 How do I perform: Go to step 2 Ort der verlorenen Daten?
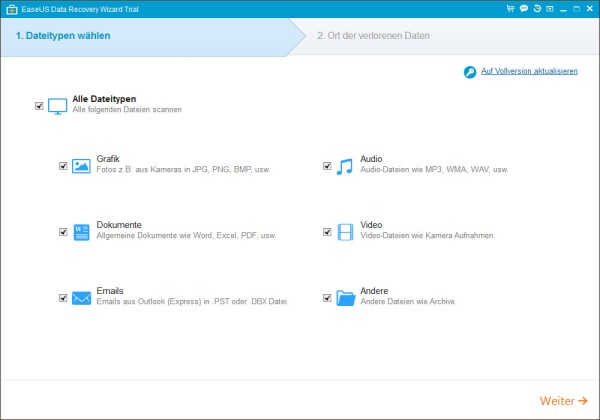coord(373,36)
